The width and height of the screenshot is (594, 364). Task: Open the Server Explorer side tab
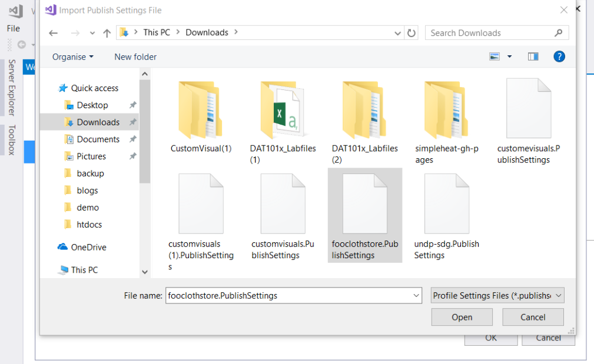(12, 88)
